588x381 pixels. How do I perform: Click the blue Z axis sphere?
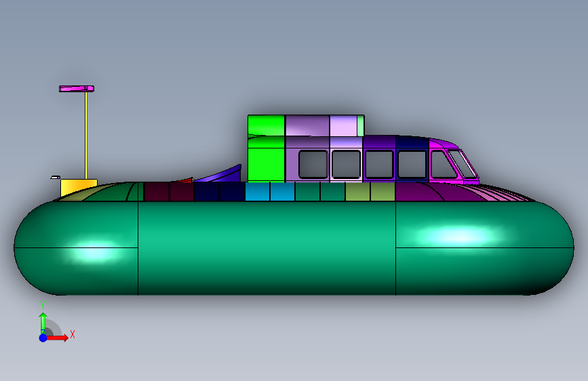point(43,338)
